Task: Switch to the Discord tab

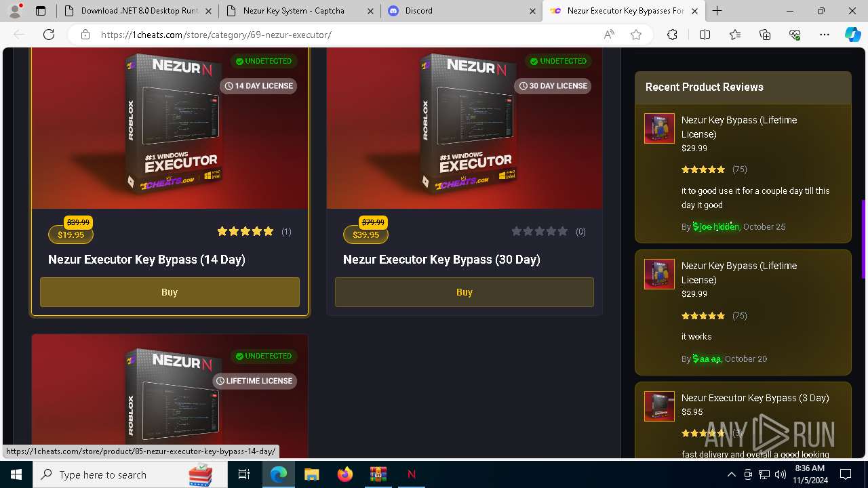Action: (x=462, y=11)
